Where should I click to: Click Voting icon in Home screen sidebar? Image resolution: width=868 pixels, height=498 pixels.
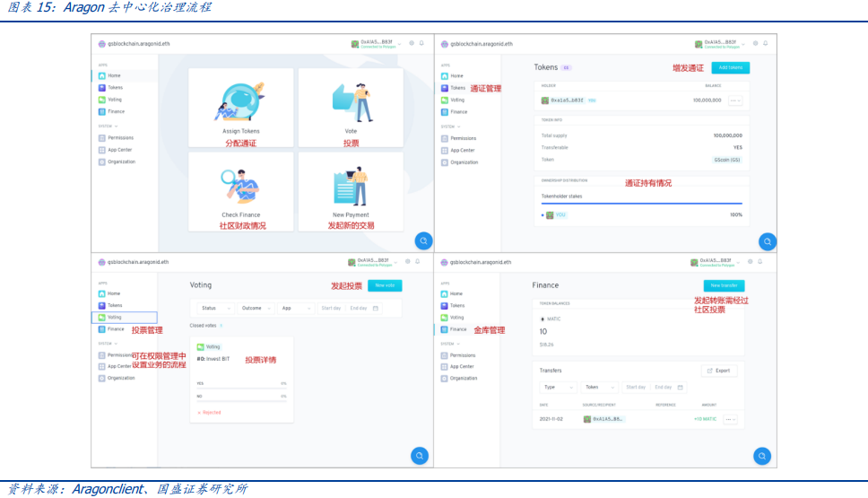pos(102,100)
